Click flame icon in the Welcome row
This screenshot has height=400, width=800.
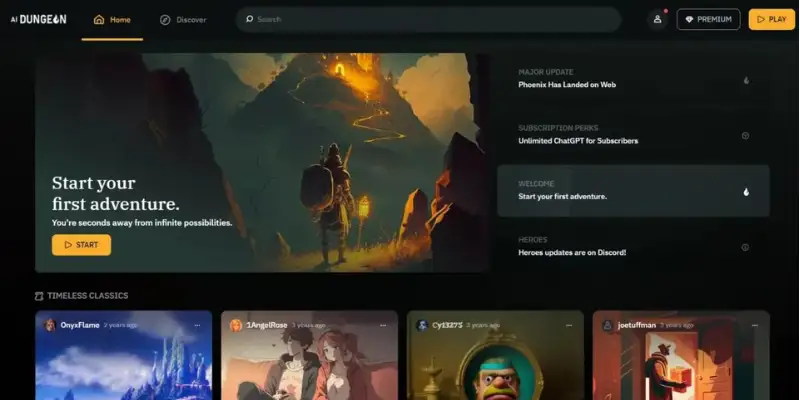(746, 192)
